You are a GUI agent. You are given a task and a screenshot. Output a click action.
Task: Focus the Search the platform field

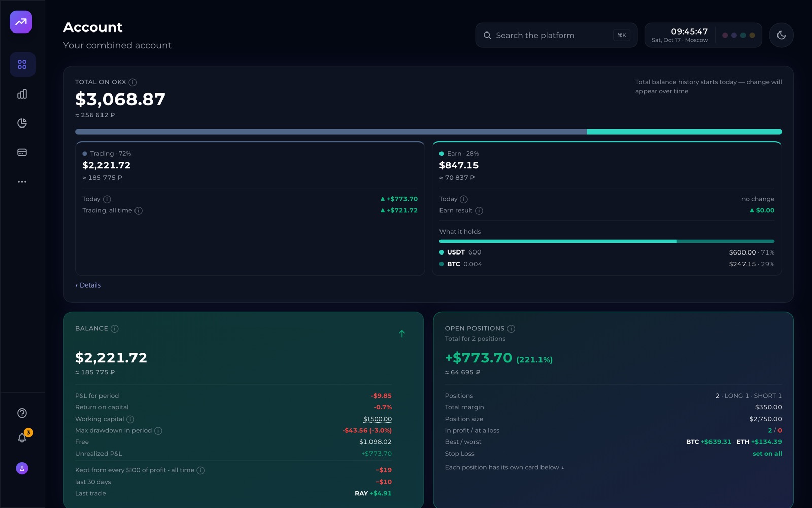pyautogui.click(x=556, y=35)
